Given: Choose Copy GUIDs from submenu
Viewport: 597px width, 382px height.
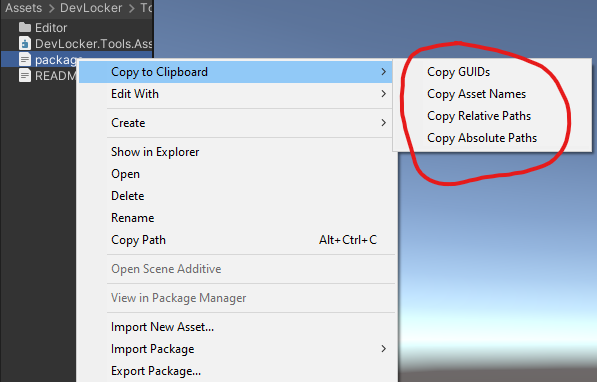Looking at the screenshot, I should click(x=458, y=72).
